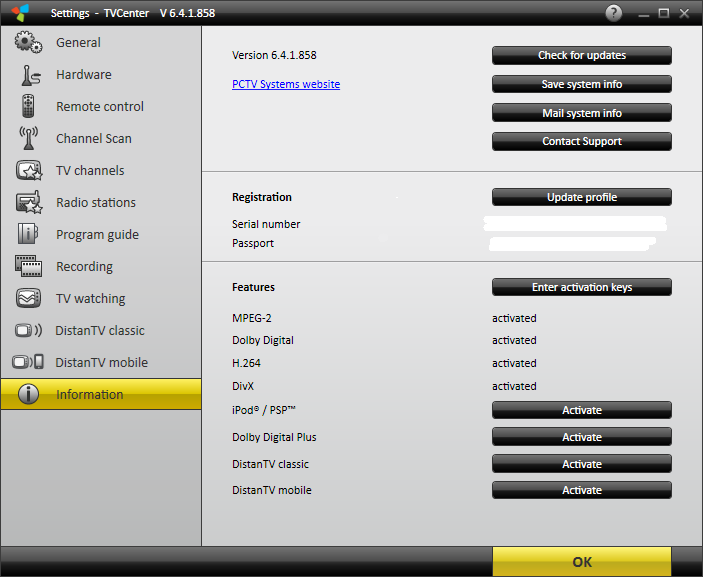
Task: Click the DistanTV classic icon
Action: 28,330
